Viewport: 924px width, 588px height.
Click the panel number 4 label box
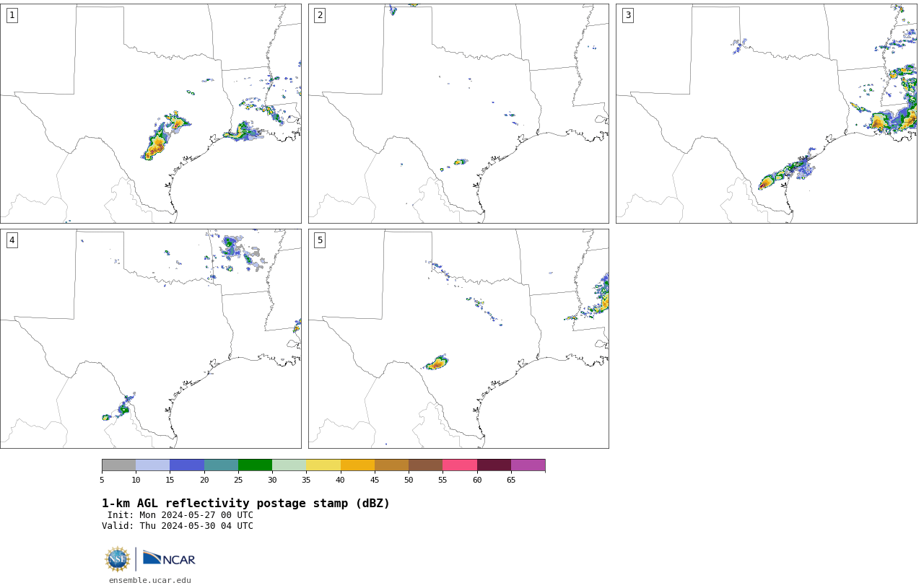(x=12, y=240)
